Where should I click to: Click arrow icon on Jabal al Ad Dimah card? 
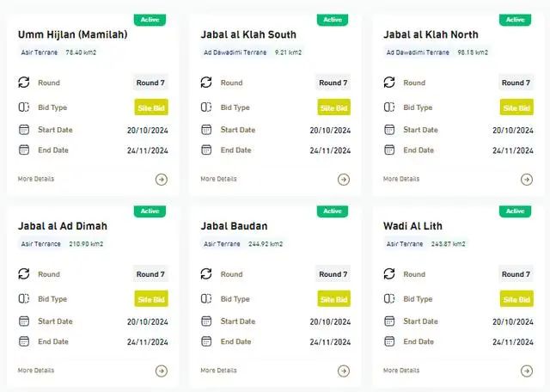click(161, 371)
